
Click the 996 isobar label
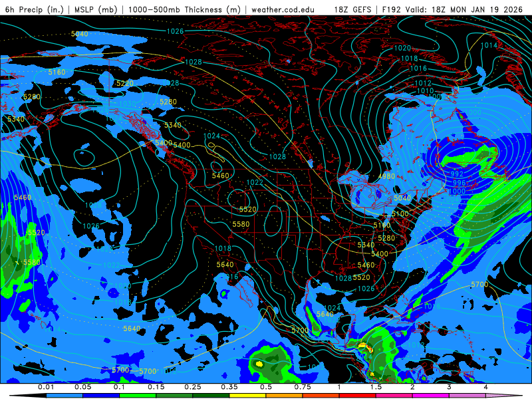tap(459, 183)
